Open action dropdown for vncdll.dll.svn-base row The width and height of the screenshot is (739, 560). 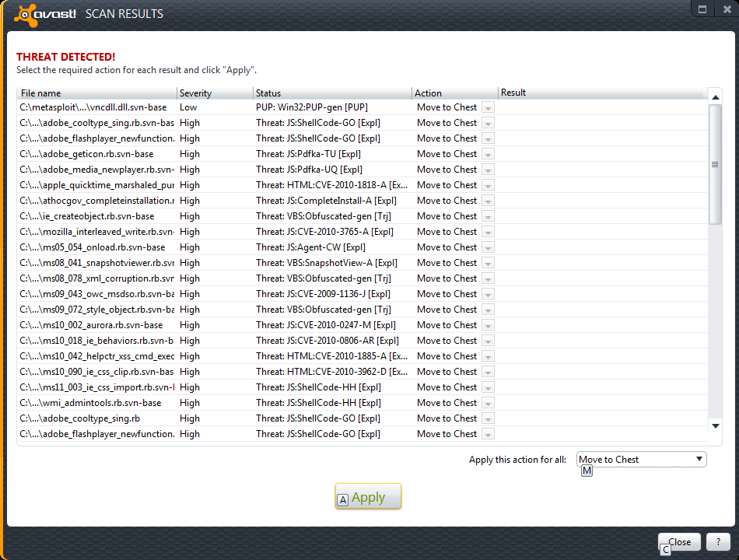(489, 108)
